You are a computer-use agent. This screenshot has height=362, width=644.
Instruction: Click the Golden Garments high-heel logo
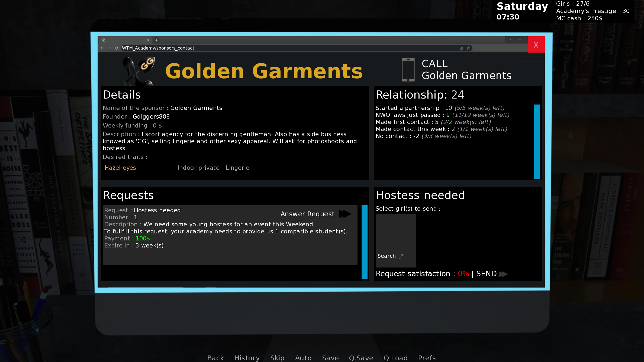[x=139, y=71]
